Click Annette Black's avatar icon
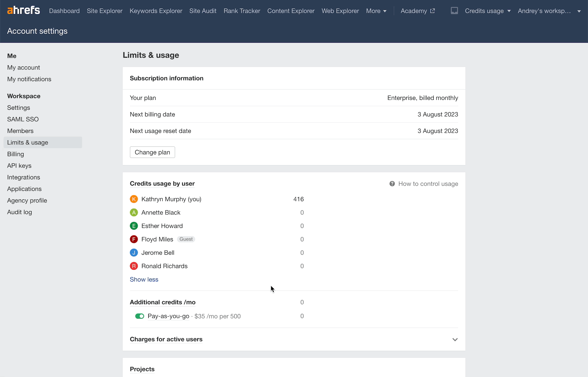588x377 pixels. (x=134, y=212)
